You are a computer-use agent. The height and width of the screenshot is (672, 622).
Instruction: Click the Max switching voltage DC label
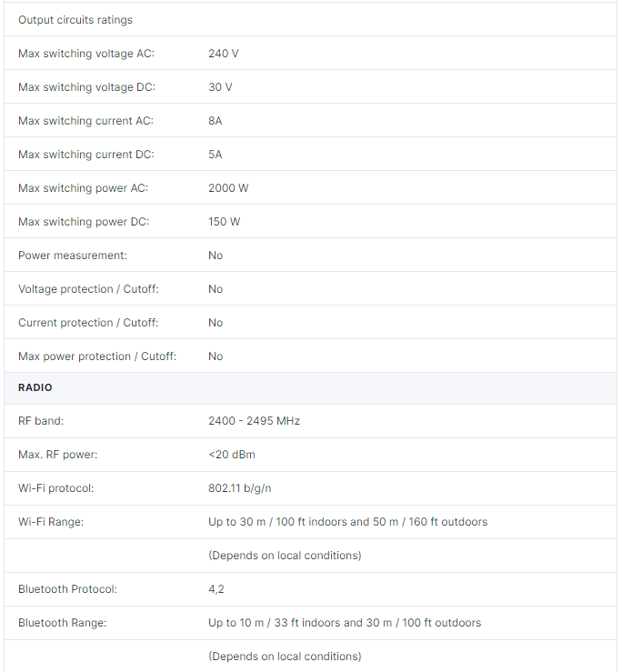pos(86,87)
